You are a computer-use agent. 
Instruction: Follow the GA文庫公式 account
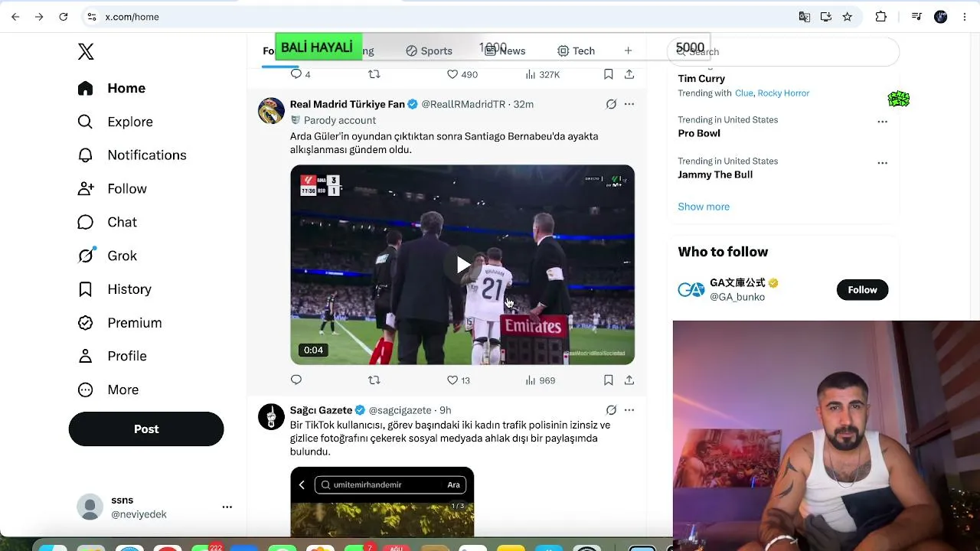pos(862,290)
